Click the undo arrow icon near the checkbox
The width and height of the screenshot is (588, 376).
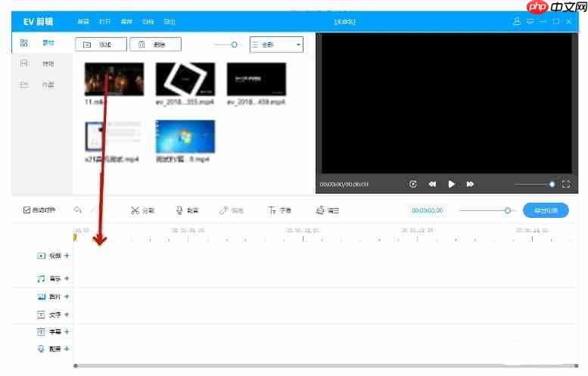(78, 210)
